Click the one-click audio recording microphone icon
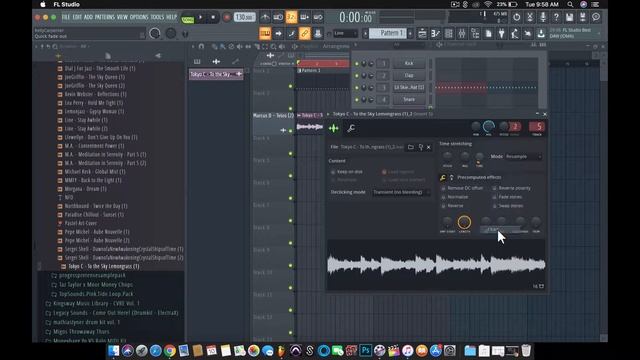Screen dimensions: 640x360 (543, 17)
